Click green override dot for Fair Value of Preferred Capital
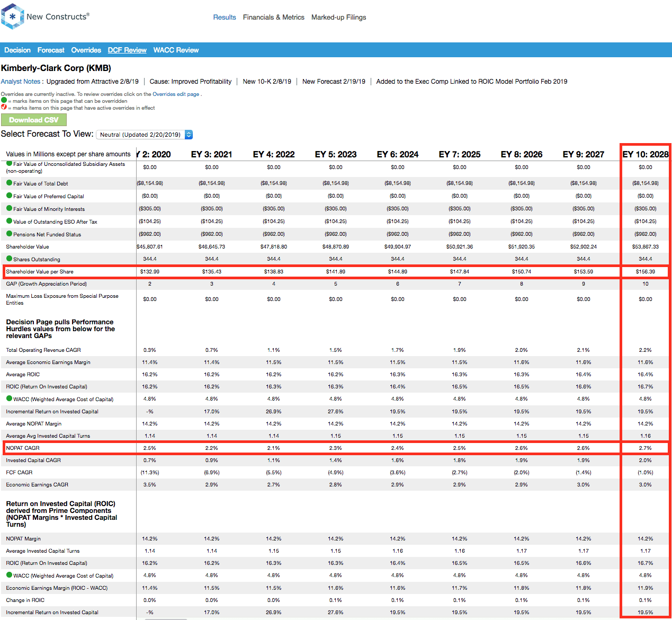 (x=10, y=196)
